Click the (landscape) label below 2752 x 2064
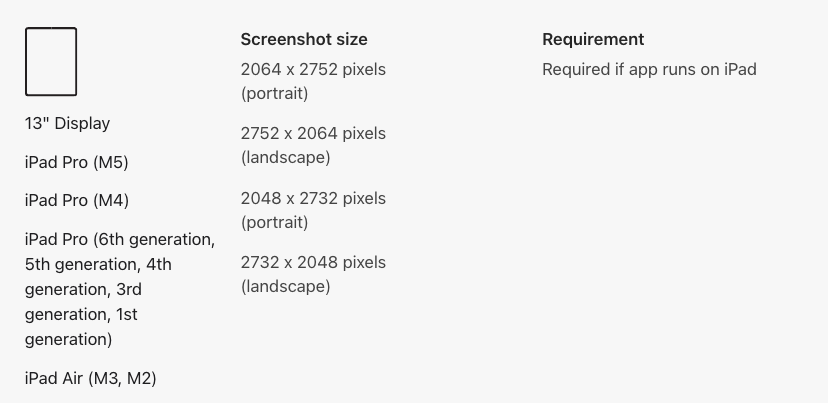The width and height of the screenshot is (828, 403). (x=285, y=158)
